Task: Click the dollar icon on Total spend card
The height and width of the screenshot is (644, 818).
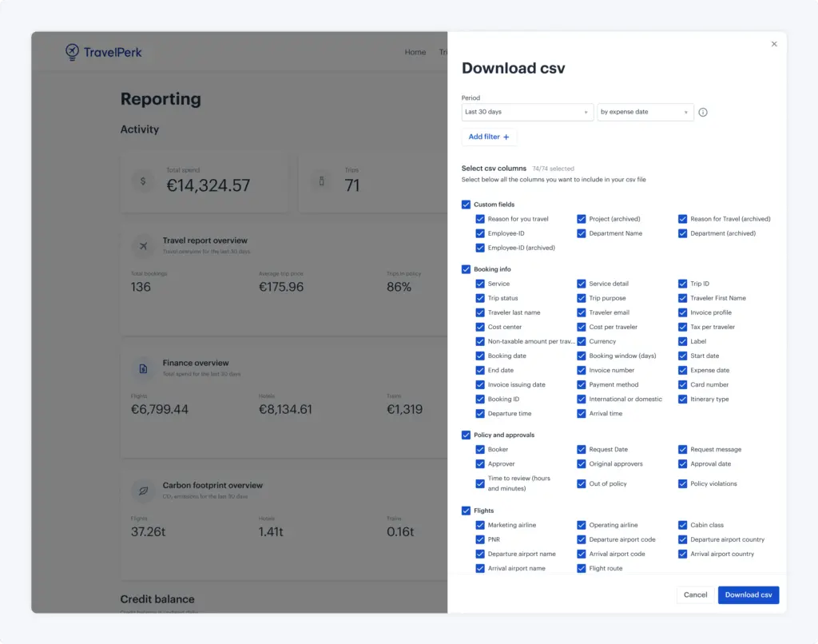Action: 143,181
